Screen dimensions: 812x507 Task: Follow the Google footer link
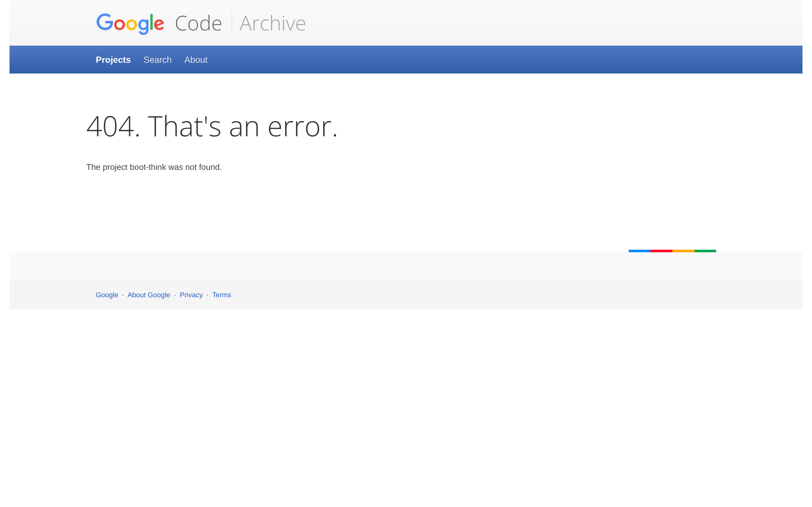[107, 295]
